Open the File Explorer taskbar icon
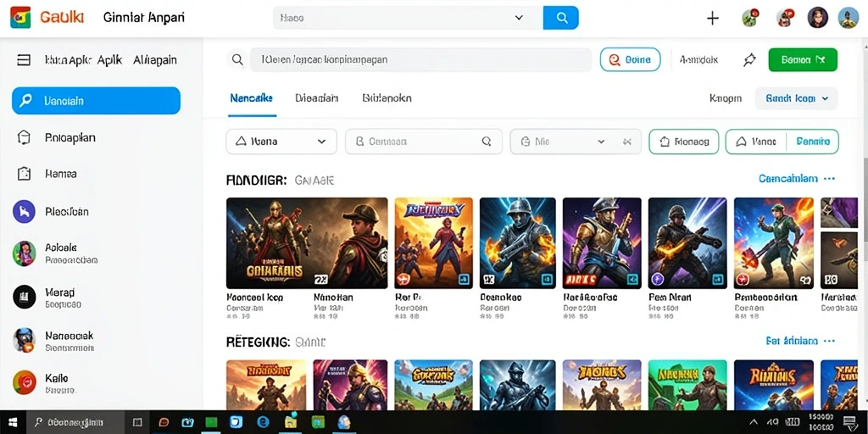 [x=291, y=422]
